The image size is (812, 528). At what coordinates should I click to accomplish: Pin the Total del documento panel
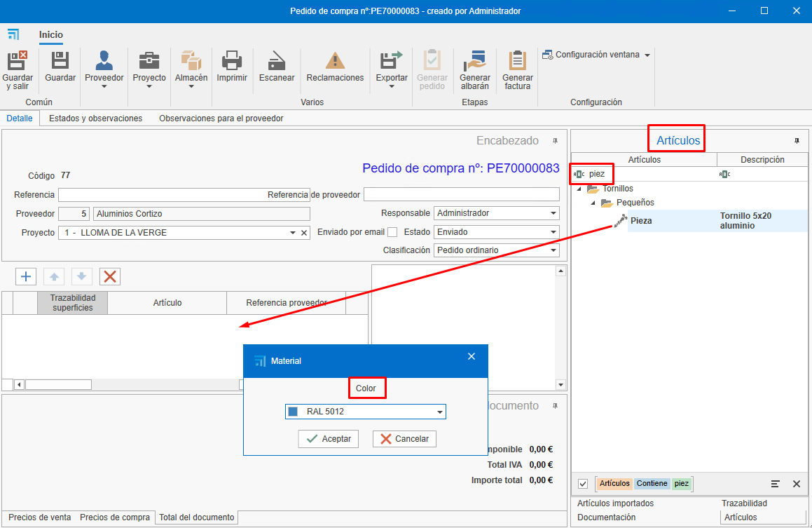(555, 406)
